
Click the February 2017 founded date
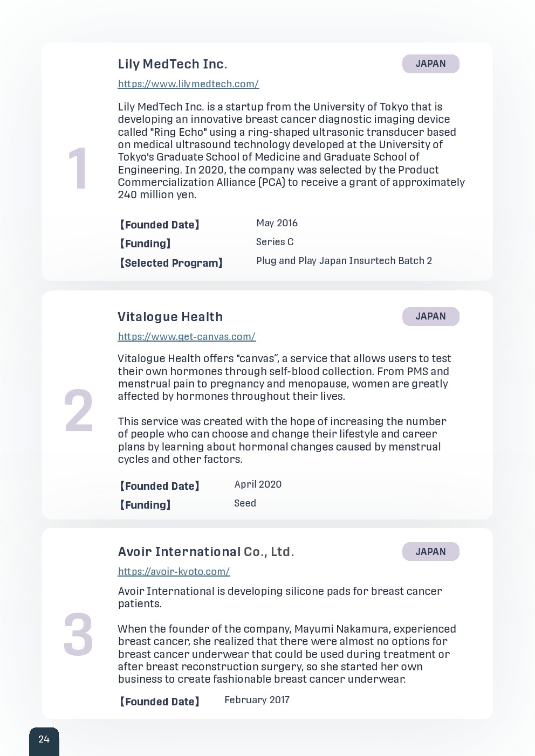coord(257,700)
